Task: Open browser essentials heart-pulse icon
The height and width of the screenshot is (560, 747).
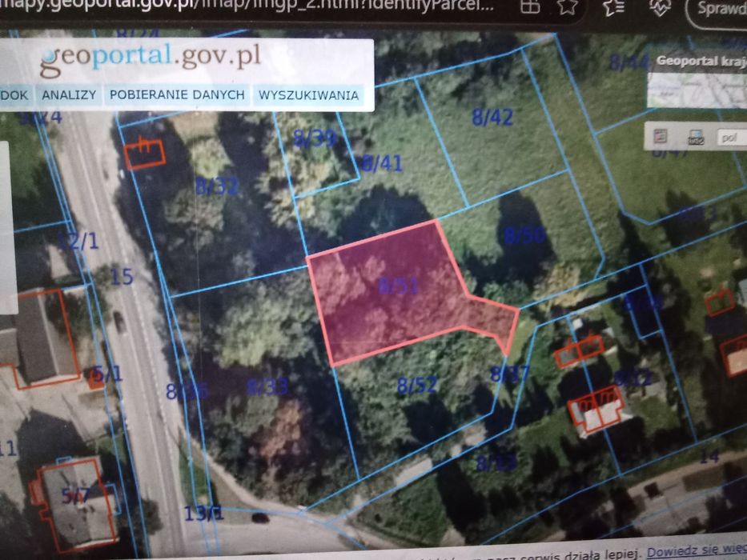Action: (660, 7)
